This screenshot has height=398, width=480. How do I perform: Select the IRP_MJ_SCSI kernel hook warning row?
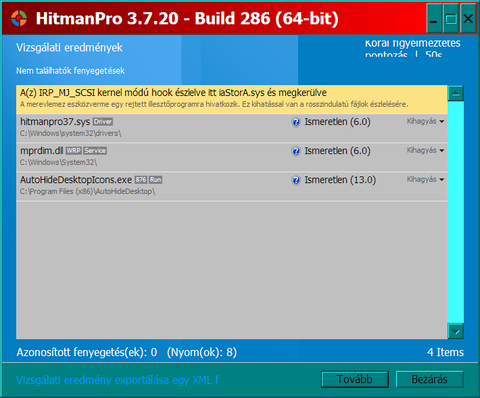232,99
